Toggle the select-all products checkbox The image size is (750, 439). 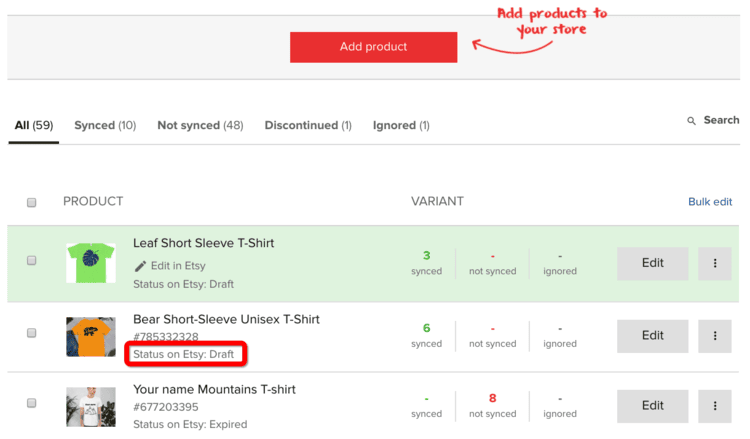32,202
